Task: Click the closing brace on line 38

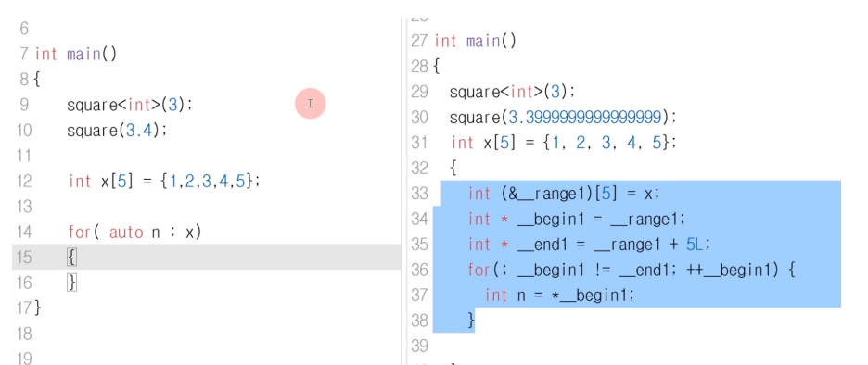Action: coord(471,321)
